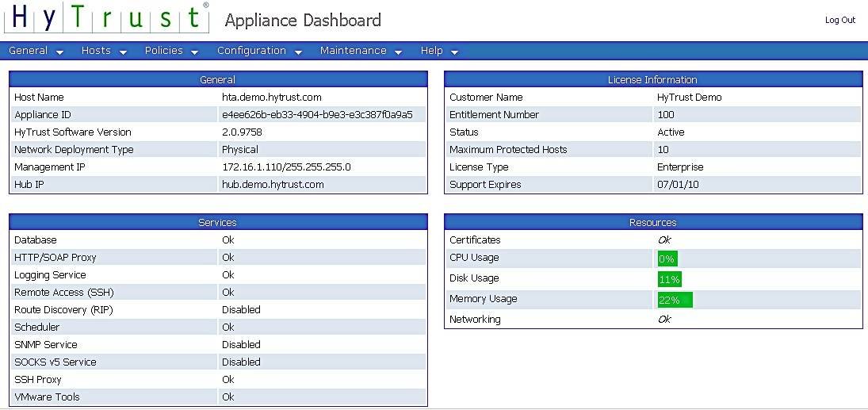Expand the dropdown arrow beside Configuration
This screenshot has width=868, height=410.
[x=299, y=52]
